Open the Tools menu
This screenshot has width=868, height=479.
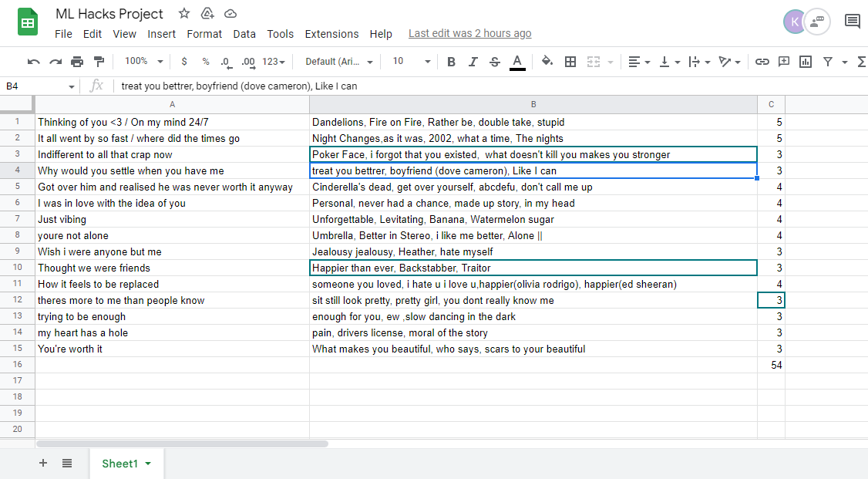(x=280, y=34)
